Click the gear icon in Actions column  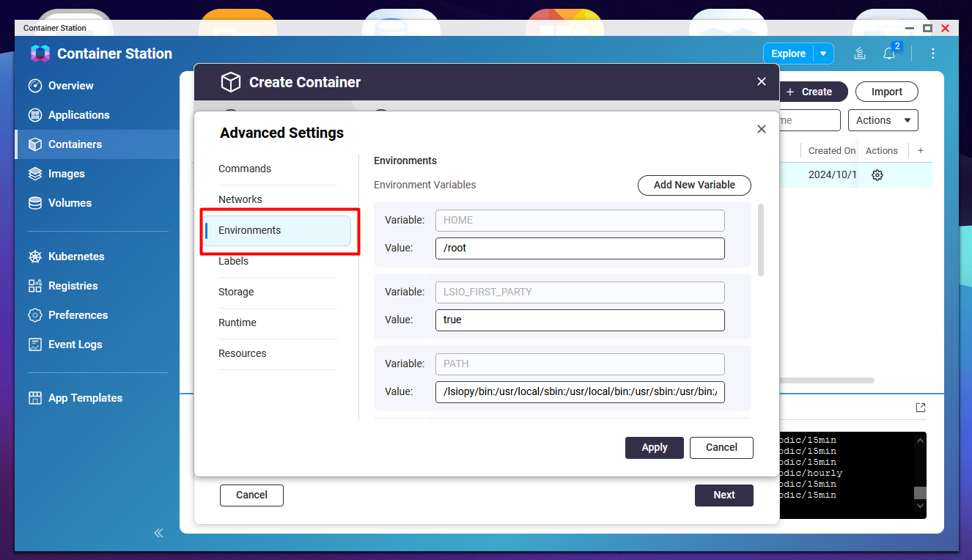click(877, 175)
